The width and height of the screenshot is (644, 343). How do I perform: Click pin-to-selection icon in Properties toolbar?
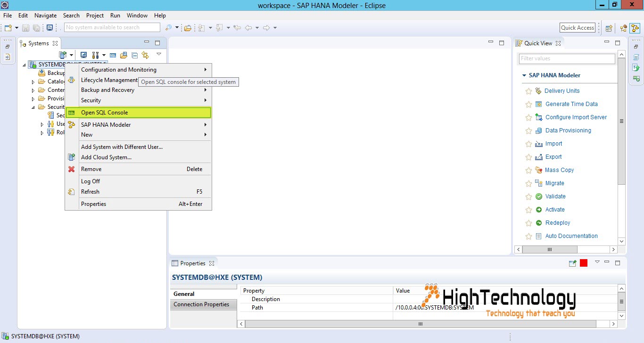point(572,263)
